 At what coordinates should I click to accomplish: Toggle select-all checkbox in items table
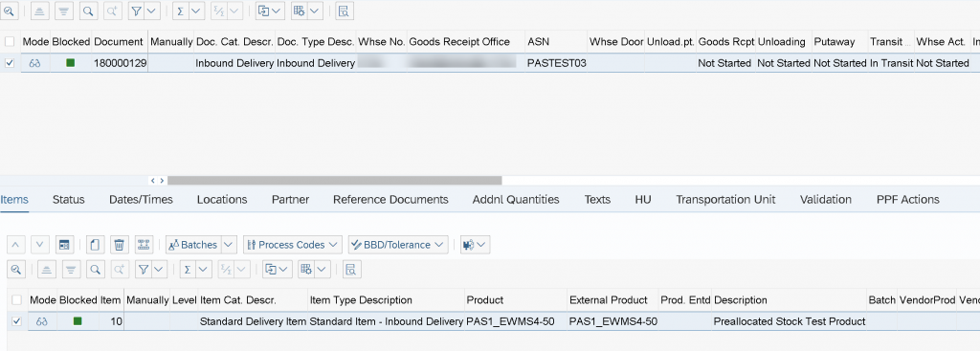click(16, 299)
